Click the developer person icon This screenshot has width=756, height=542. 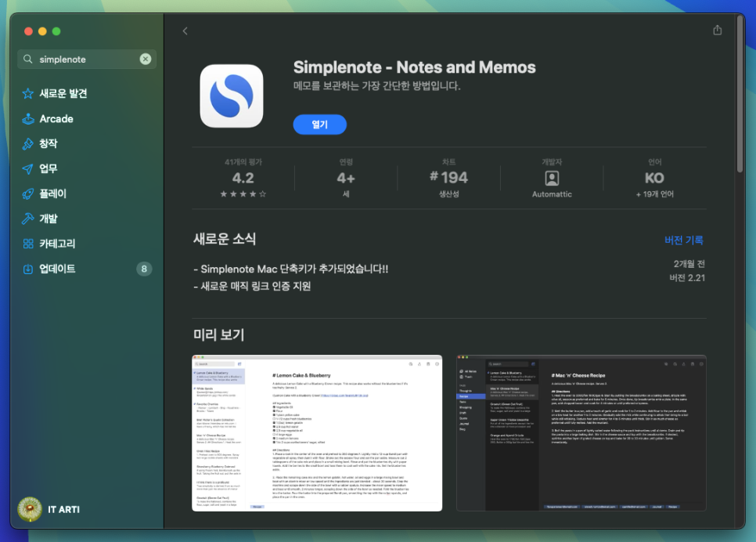[x=552, y=178]
